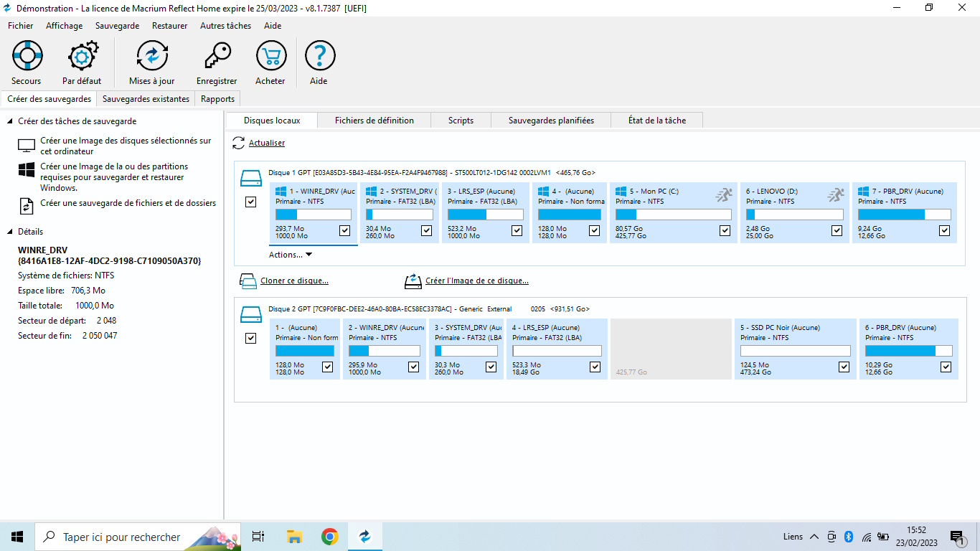The height and width of the screenshot is (551, 980).
Task: Open the Restaurer menu
Action: 169,26
